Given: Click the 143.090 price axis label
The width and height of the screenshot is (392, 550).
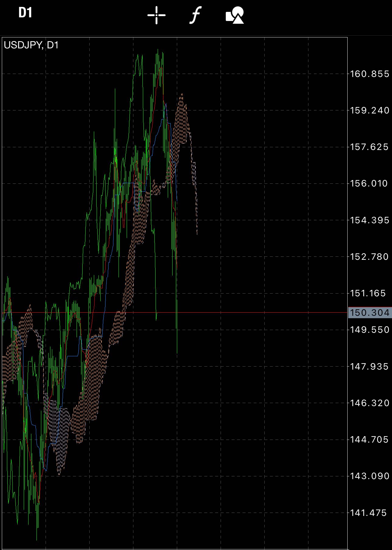Looking at the screenshot, I should pyautogui.click(x=370, y=476).
